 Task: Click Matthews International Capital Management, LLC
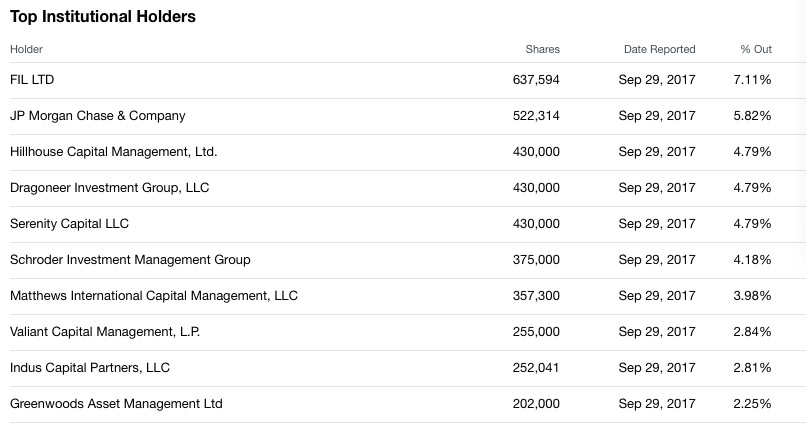[154, 296]
